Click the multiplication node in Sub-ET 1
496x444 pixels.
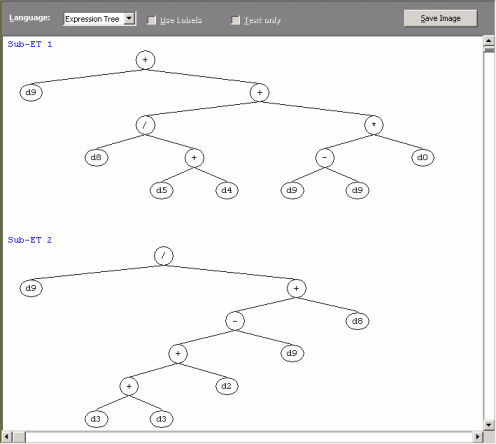coord(374,125)
